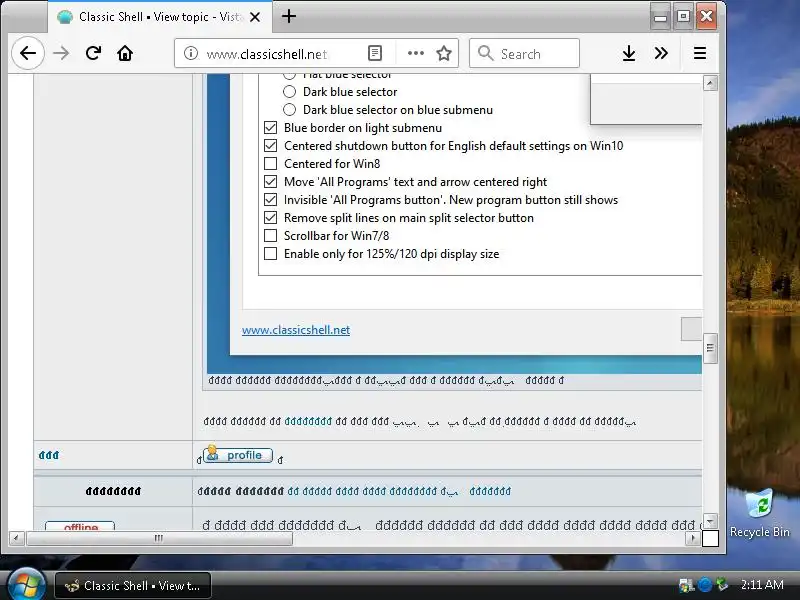
Task: Click the Search input box
Action: pyautogui.click(x=524, y=53)
